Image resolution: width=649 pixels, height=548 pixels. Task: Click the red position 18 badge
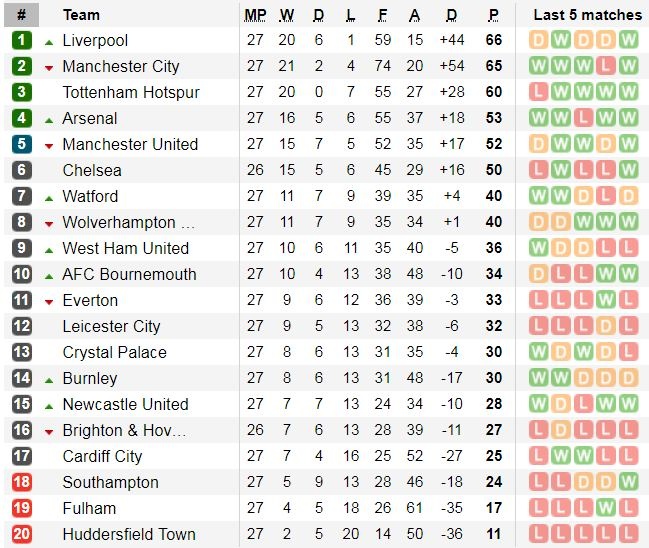tap(22, 482)
